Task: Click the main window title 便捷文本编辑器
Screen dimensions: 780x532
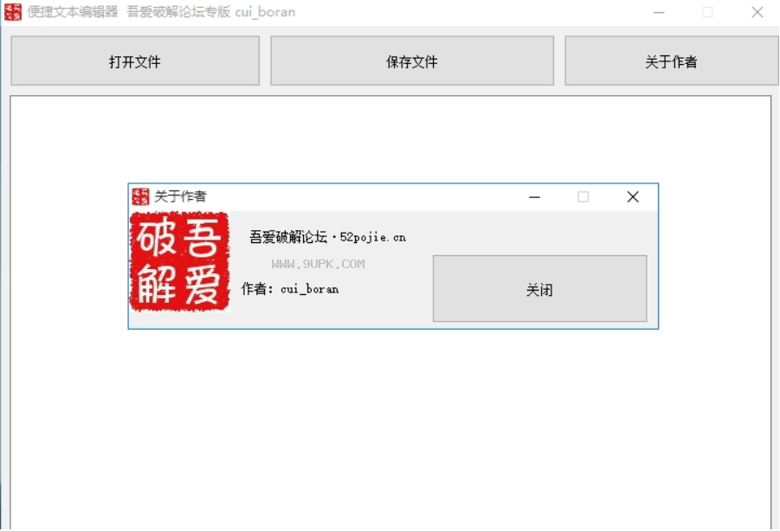Action: pyautogui.click(x=73, y=12)
